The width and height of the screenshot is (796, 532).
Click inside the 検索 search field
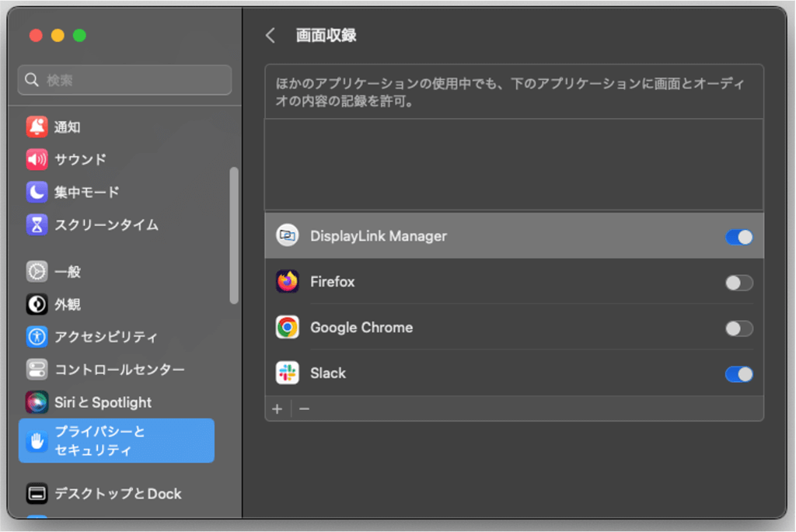[x=124, y=80]
